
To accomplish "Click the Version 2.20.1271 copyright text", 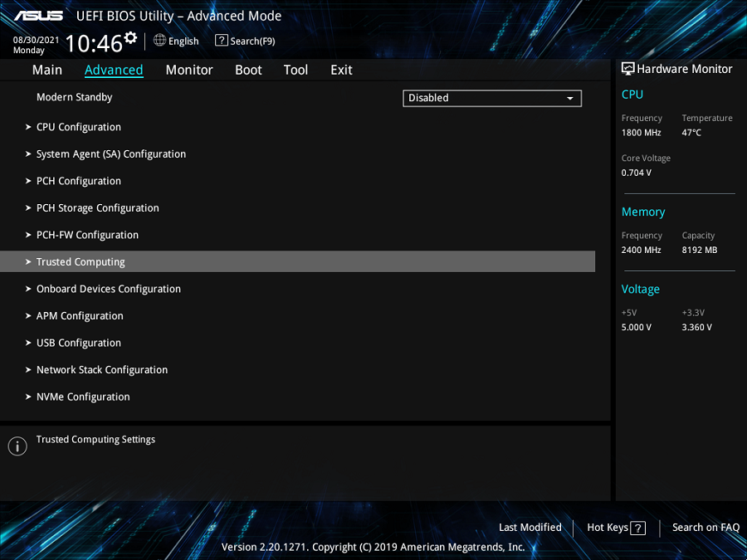I will point(373,548).
